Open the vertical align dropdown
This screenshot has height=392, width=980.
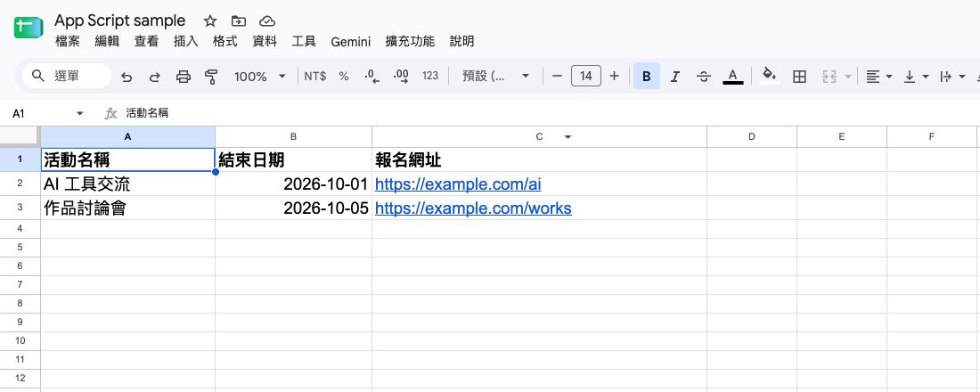tap(916, 77)
